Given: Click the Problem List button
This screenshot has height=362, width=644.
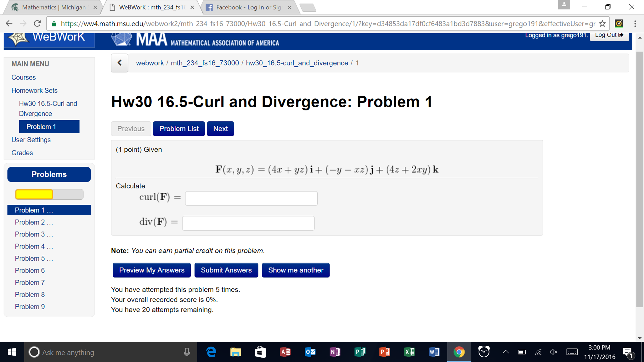Looking at the screenshot, I should pyautogui.click(x=179, y=129).
